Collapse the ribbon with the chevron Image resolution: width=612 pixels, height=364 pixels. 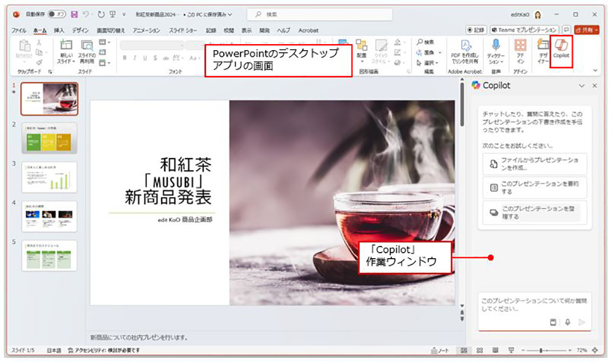[x=594, y=69]
